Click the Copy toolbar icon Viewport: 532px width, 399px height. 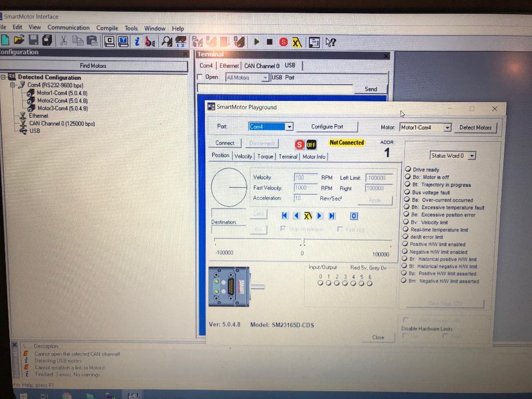coord(78,41)
